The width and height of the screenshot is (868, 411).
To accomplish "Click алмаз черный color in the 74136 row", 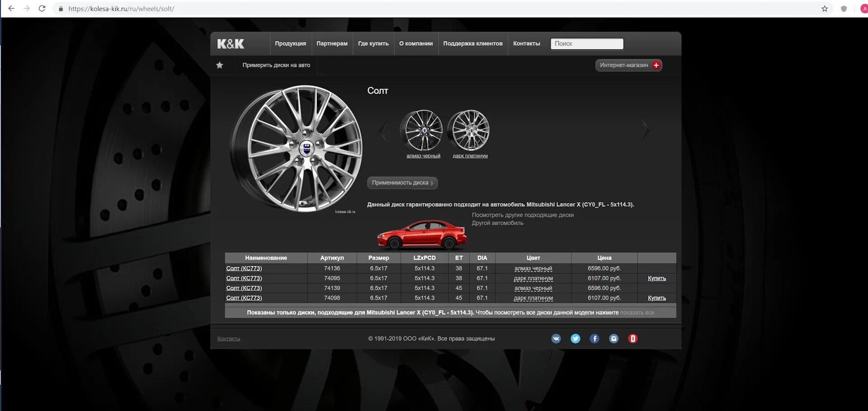I will (x=533, y=269).
